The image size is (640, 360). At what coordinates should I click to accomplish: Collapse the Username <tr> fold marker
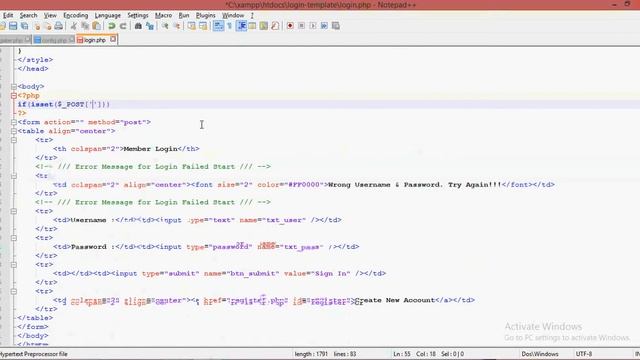click(13, 211)
